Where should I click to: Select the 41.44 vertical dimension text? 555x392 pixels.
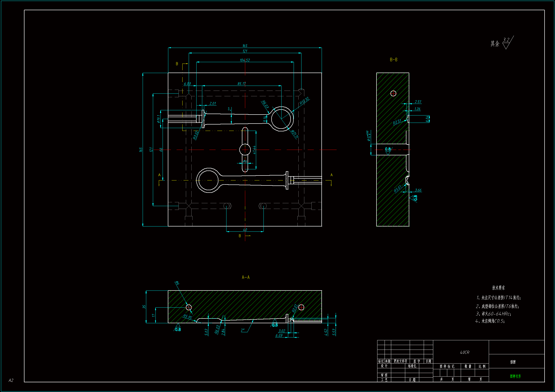coord(254,150)
